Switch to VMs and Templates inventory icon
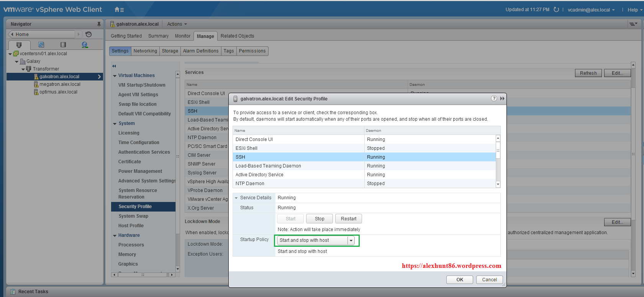The height and width of the screenshot is (297, 644). [x=41, y=45]
